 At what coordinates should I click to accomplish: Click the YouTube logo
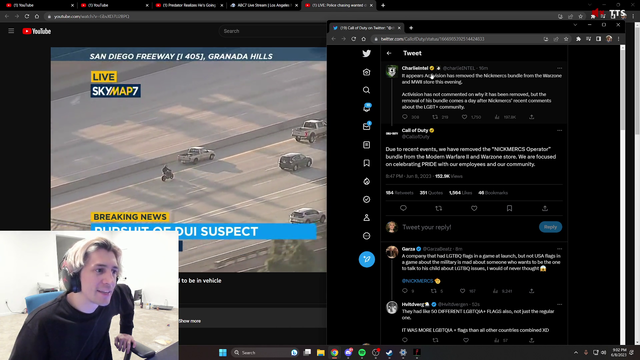tap(37, 31)
